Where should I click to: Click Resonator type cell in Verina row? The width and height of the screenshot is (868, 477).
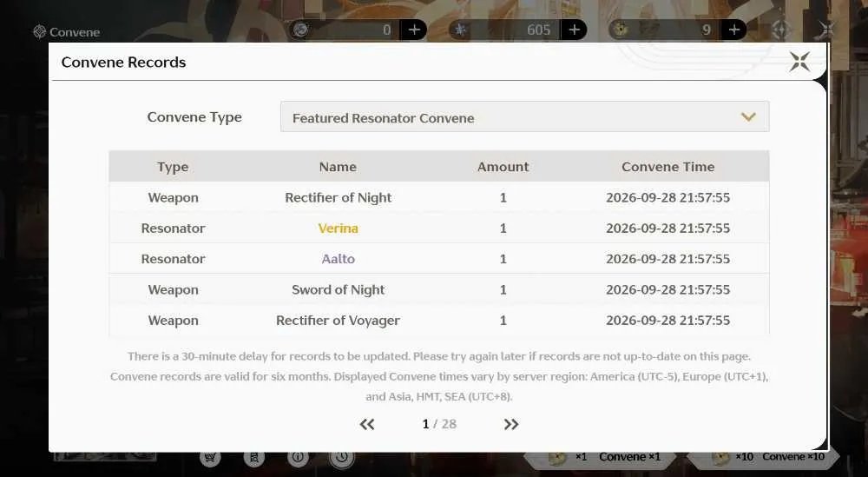point(174,229)
